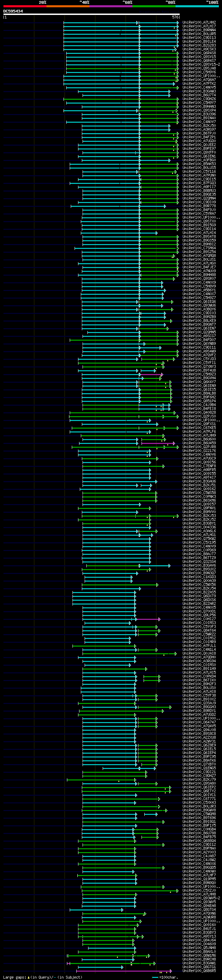Select the UniRef100_Q9SV15-2 label
This screenshot has height=980, width=222.
pos(201,65)
